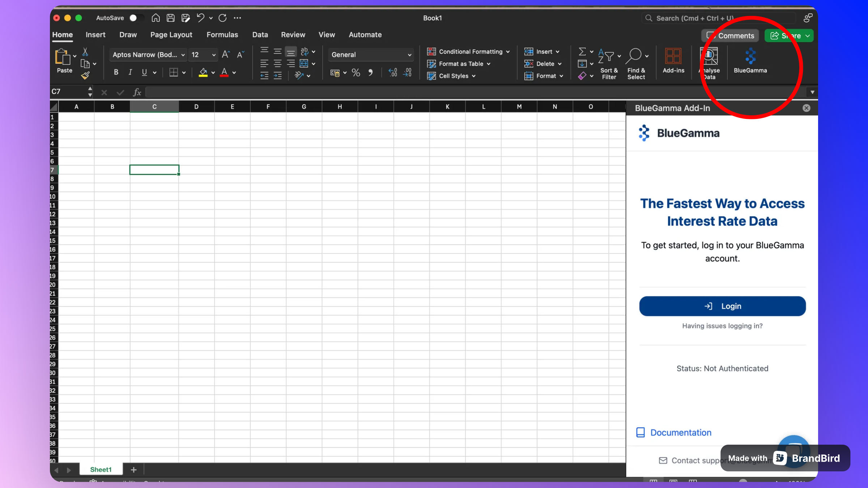Image resolution: width=868 pixels, height=488 pixels.
Task: Open the BlueGamma ribbon icon
Action: pyautogui.click(x=750, y=61)
